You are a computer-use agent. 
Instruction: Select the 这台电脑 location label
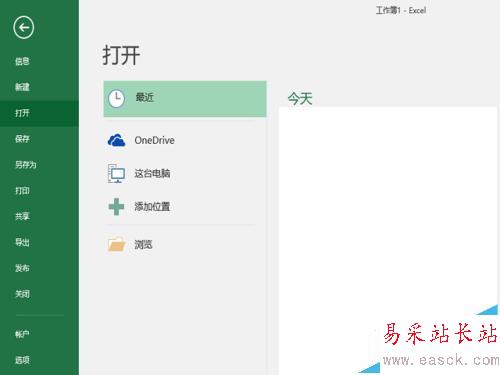click(x=152, y=173)
